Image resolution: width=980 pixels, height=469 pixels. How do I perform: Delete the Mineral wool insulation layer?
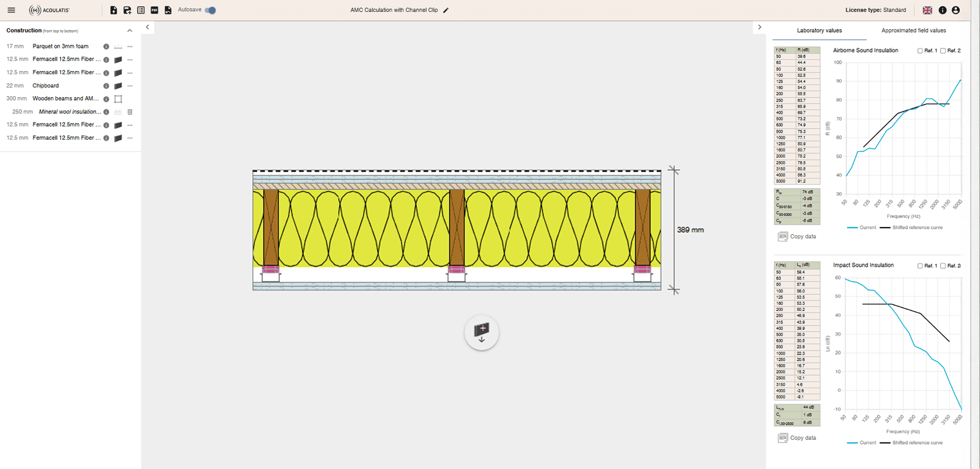pyautogui.click(x=130, y=112)
